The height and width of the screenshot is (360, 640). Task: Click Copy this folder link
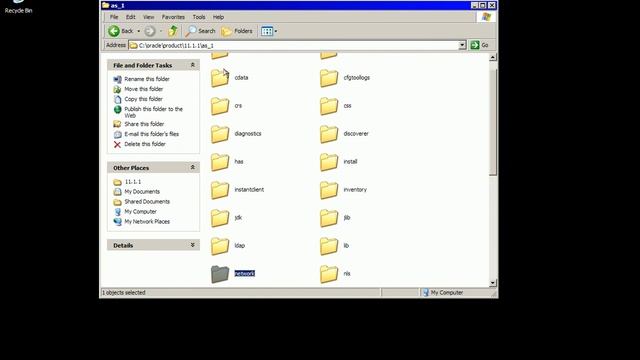pyautogui.click(x=143, y=99)
